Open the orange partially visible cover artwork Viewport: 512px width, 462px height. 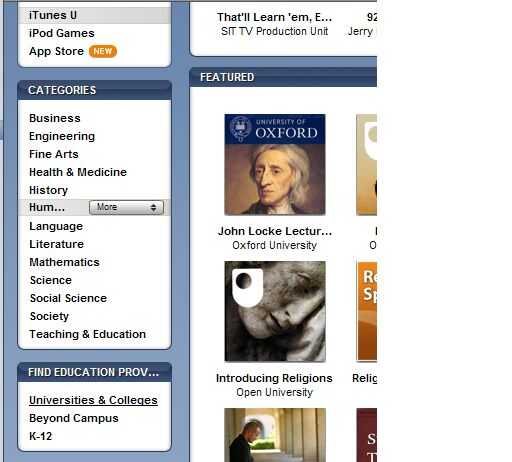367,311
